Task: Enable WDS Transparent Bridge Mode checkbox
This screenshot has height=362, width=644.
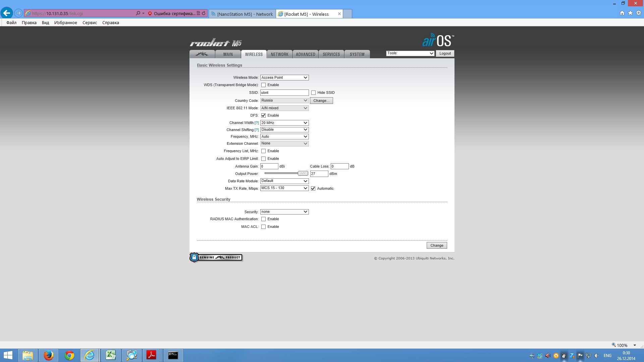Action: click(x=264, y=85)
